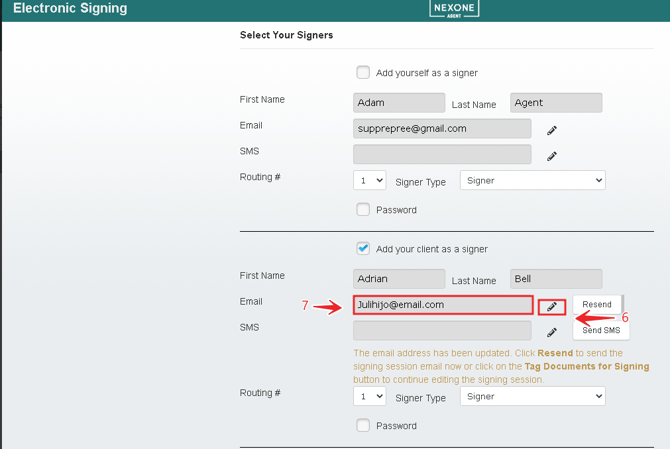The height and width of the screenshot is (449, 670).
Task: Click the empty SMS field for client Adrian
Action: 442,330
